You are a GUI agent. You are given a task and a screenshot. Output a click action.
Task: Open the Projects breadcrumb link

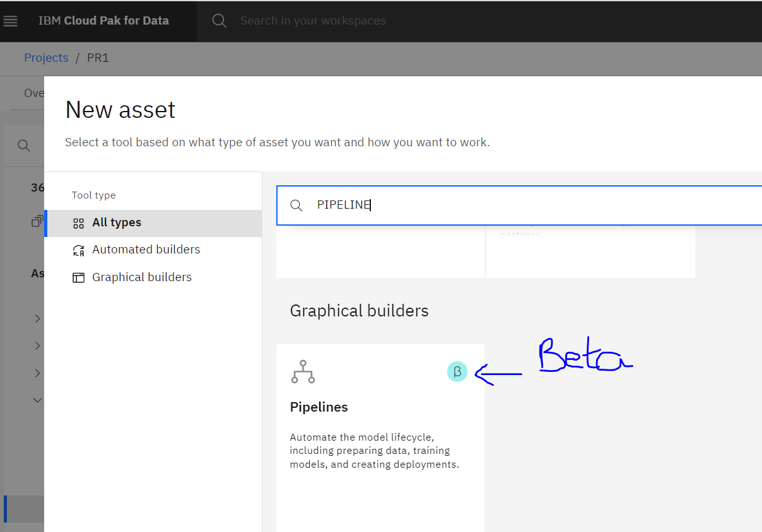click(x=46, y=57)
